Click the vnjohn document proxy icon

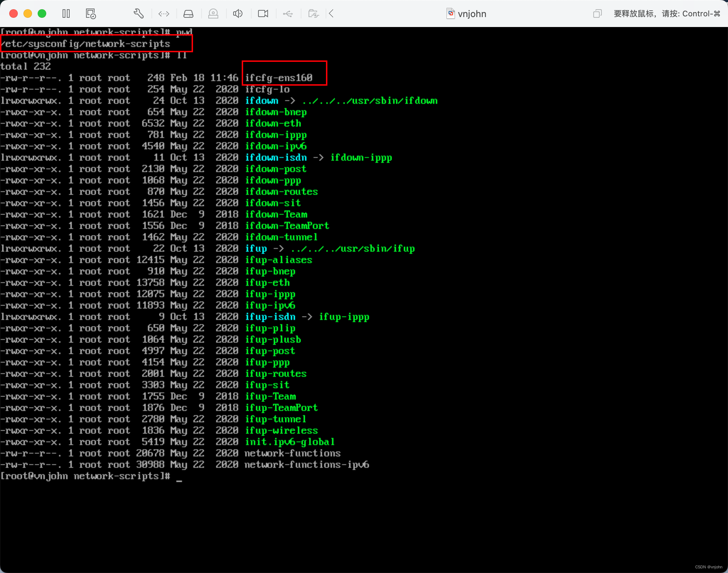pyautogui.click(x=450, y=14)
